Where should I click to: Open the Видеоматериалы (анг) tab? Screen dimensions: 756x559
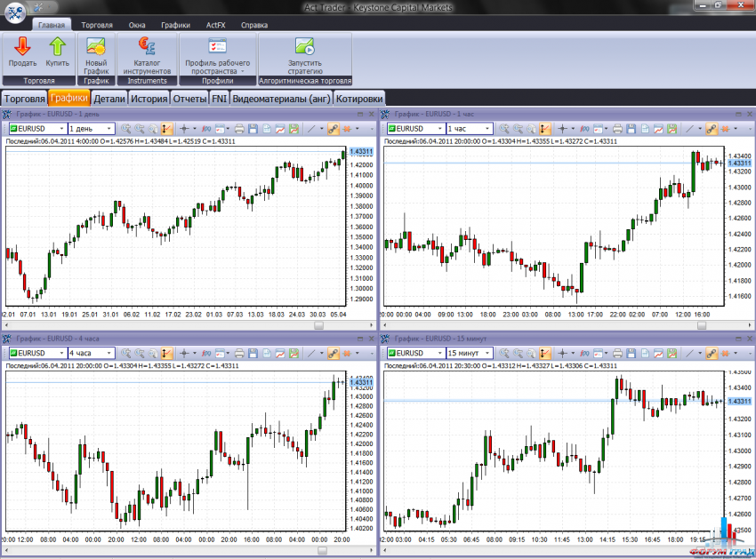[280, 99]
